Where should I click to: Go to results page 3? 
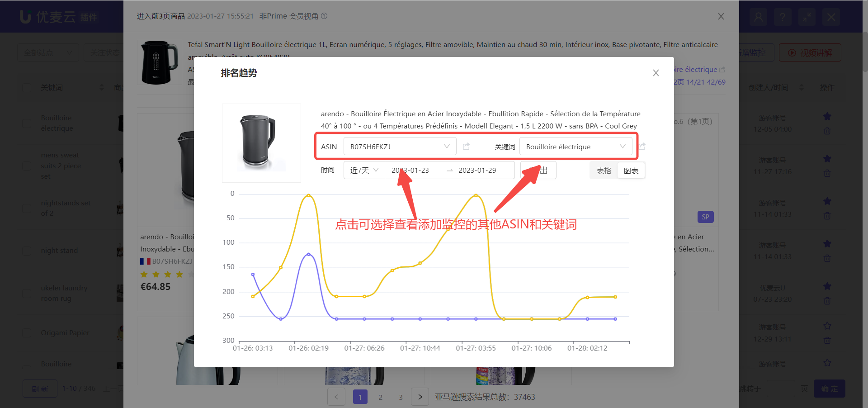tap(401, 397)
